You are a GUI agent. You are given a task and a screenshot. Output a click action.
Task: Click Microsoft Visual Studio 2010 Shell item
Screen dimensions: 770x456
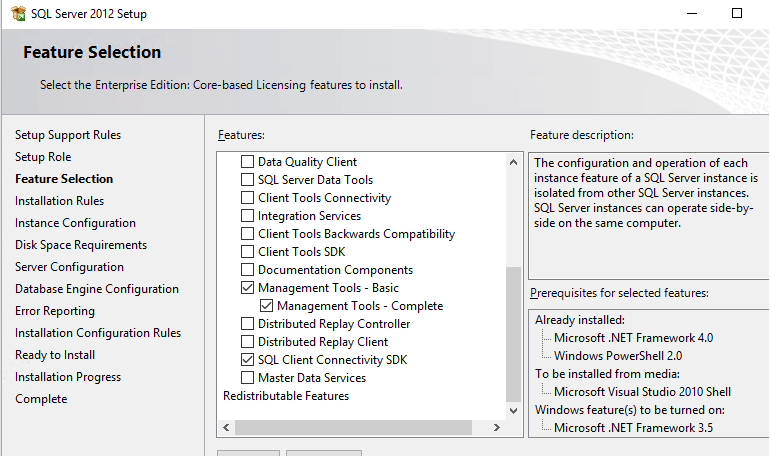coord(642,392)
